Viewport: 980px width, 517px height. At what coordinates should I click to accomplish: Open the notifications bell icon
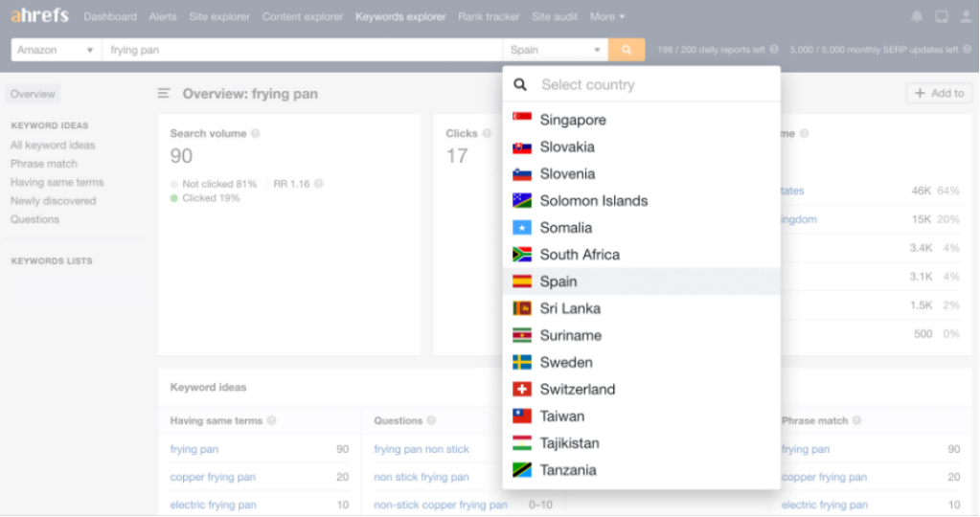tap(916, 17)
